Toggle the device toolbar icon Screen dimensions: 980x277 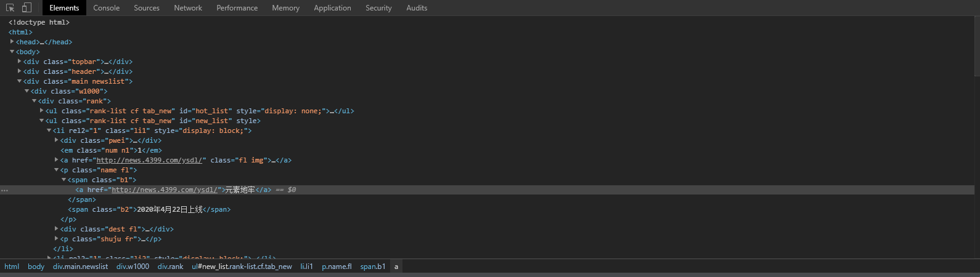coord(27,8)
